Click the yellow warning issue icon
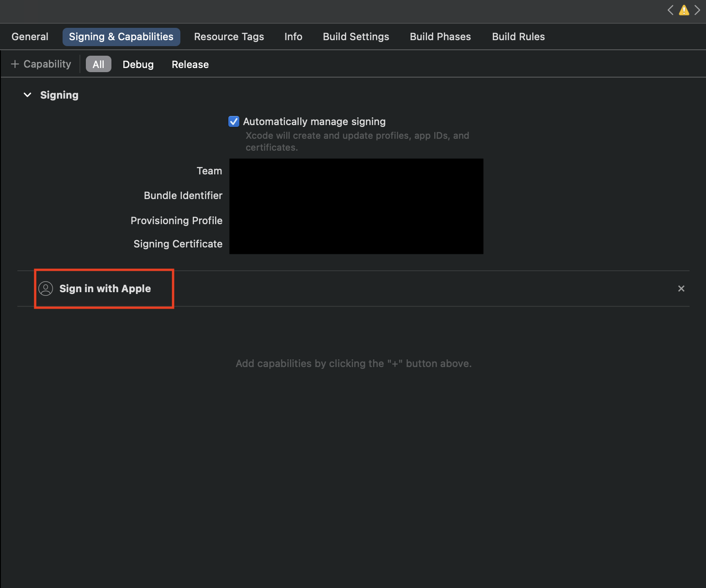 [684, 10]
